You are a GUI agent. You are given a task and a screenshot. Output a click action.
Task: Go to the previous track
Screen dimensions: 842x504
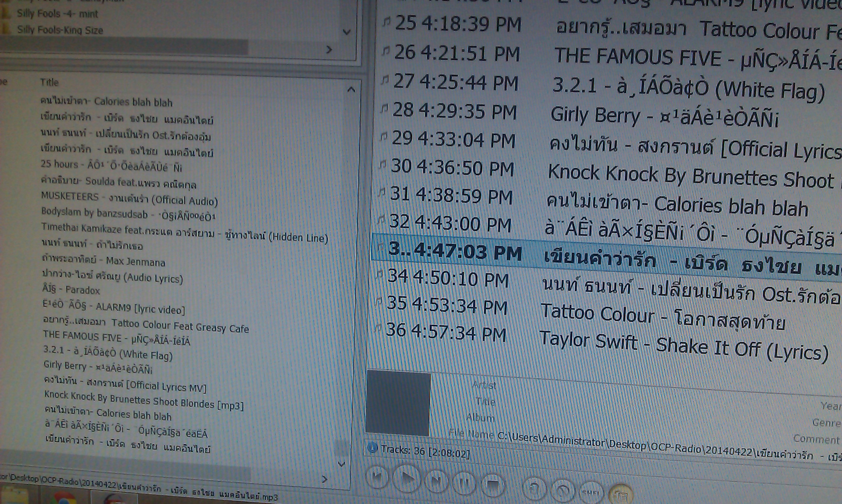378,477
